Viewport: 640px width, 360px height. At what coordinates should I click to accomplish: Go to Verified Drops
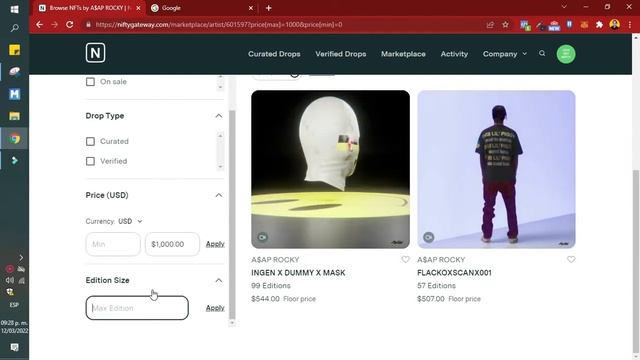coord(340,54)
